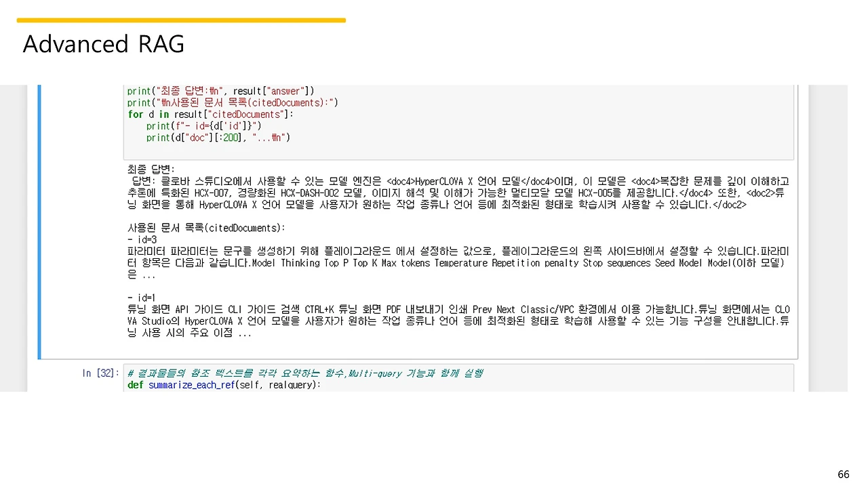Click the f-string print(f"- id={d['id']}") line
This screenshot has width=868, height=488.
tap(203, 125)
